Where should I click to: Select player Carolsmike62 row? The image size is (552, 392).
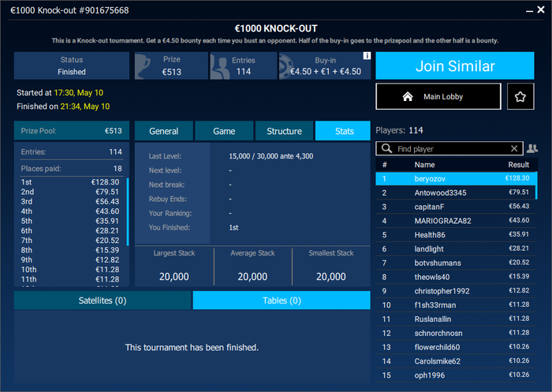[x=456, y=361]
